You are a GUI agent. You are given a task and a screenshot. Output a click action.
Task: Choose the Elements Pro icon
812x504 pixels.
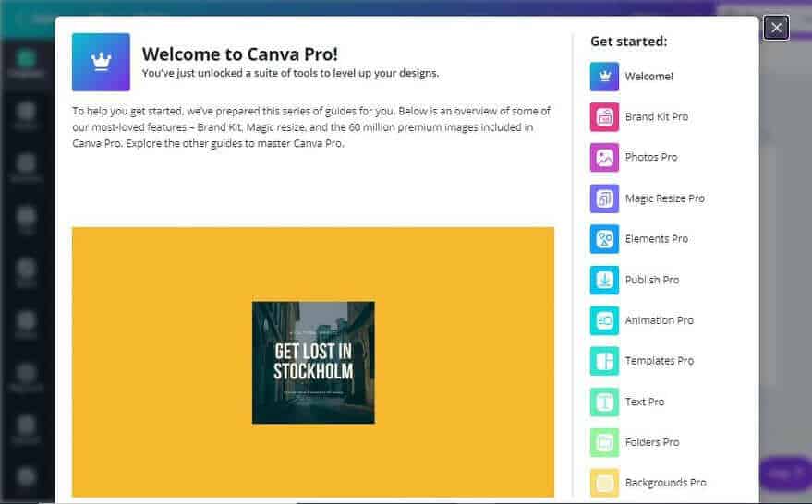point(604,239)
